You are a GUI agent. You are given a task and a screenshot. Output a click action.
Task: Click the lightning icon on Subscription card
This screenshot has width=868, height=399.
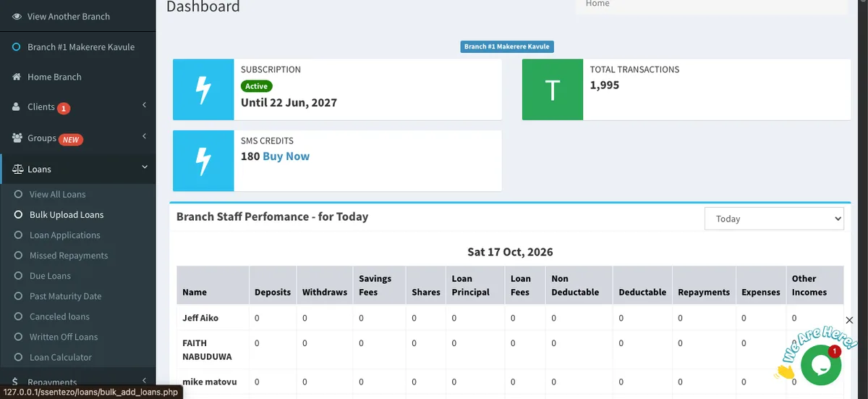203,90
